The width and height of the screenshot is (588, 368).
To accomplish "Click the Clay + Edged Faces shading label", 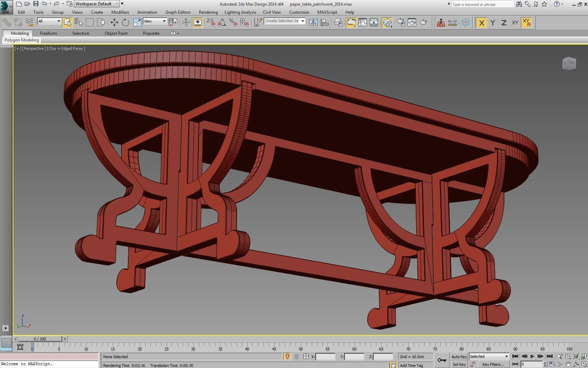I will pos(66,49).
